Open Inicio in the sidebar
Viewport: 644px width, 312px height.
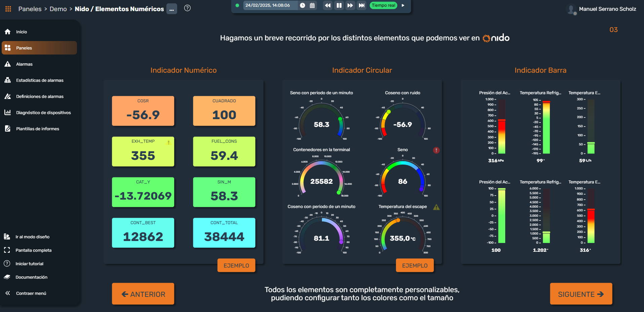(39, 32)
